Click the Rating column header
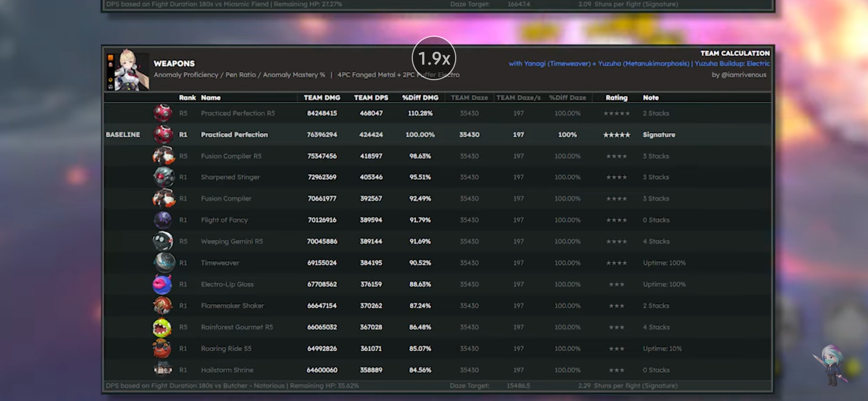The height and width of the screenshot is (401, 868). (617, 98)
